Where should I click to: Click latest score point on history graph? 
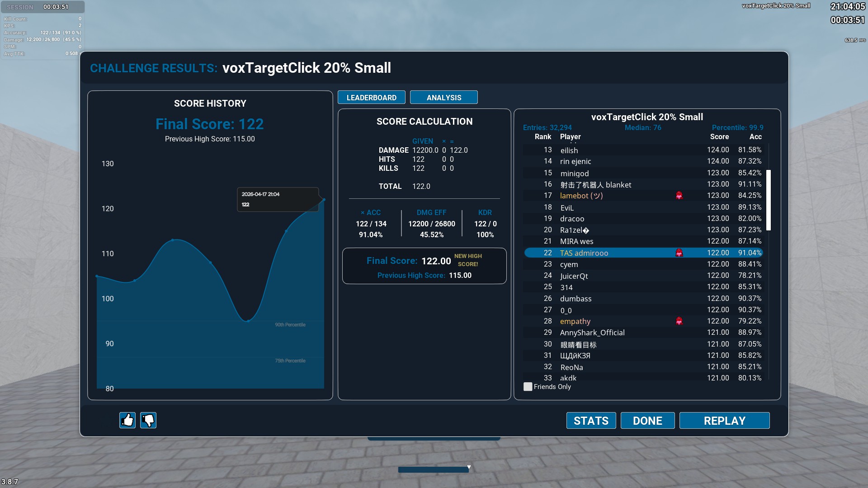[324, 199]
